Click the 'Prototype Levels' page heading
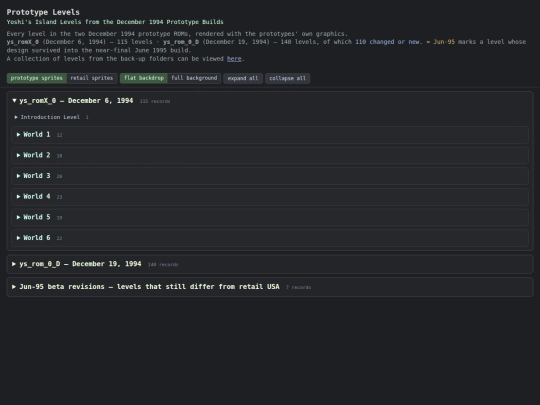Screen dimensions: 540x405 43,12
